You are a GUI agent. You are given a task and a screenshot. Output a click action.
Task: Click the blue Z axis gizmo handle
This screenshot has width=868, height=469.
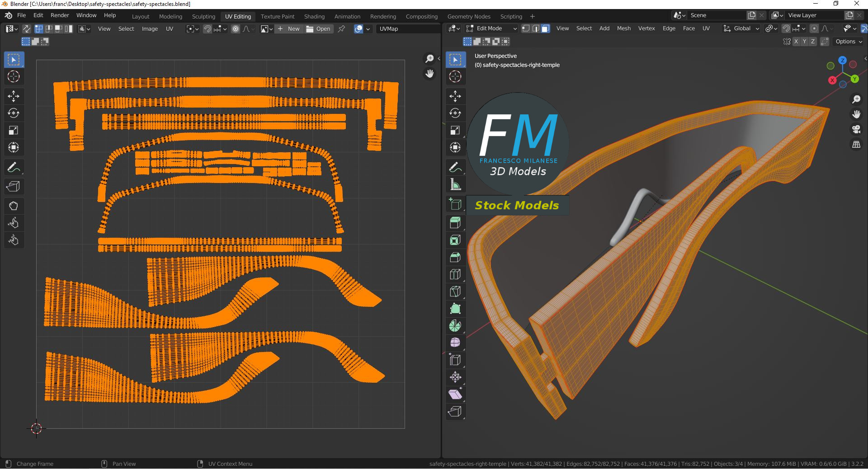pyautogui.click(x=842, y=60)
